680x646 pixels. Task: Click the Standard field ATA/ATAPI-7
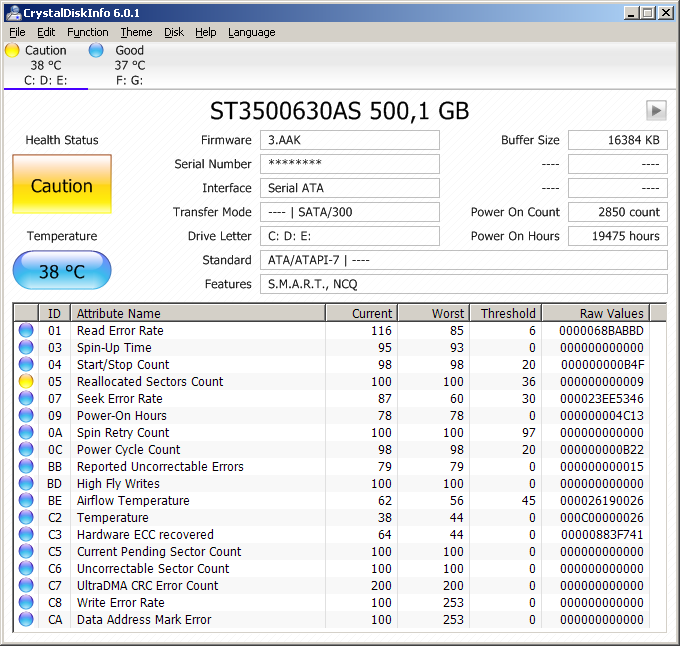[x=464, y=260]
